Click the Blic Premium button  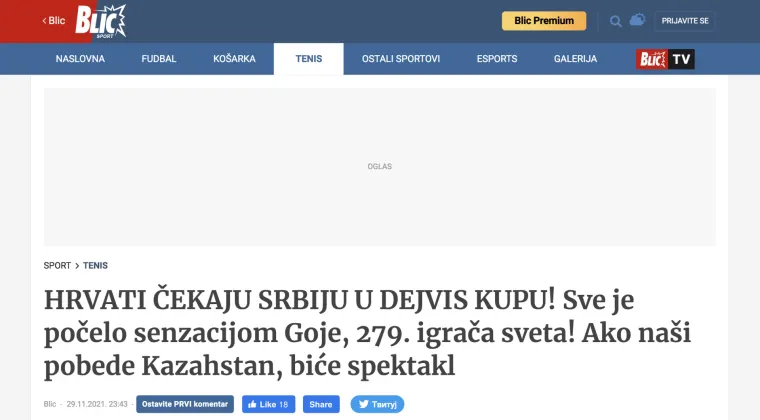click(544, 21)
